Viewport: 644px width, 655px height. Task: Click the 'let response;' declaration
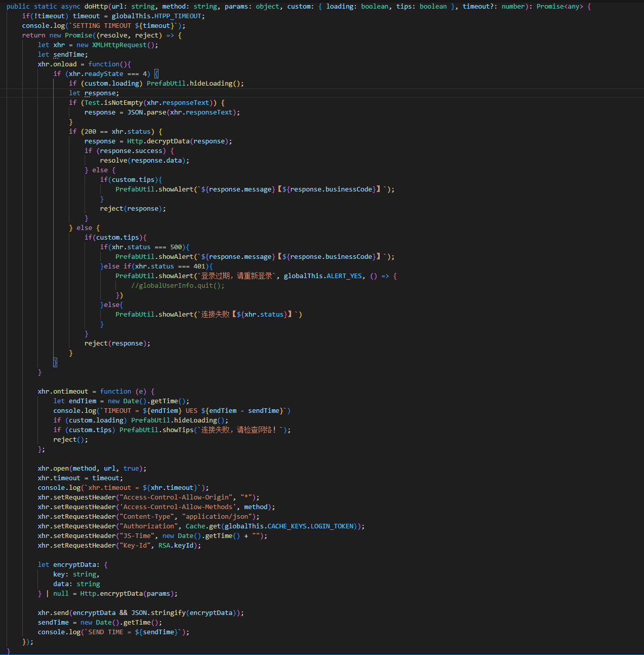(94, 93)
